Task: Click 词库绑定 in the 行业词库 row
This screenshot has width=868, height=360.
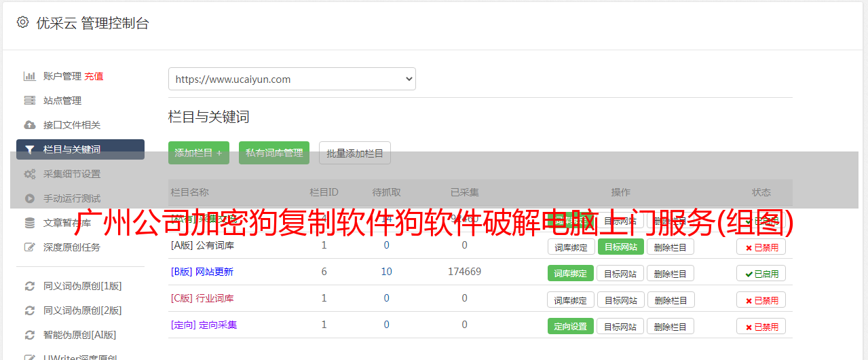Action: [571, 300]
